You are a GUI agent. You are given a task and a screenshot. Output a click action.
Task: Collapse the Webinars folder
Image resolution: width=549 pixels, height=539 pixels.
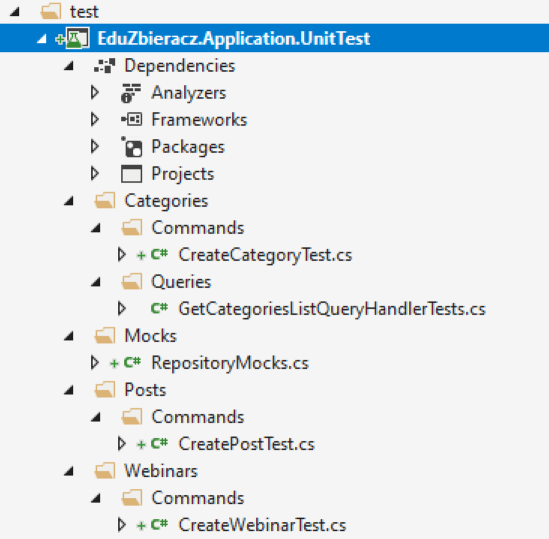tap(69, 471)
